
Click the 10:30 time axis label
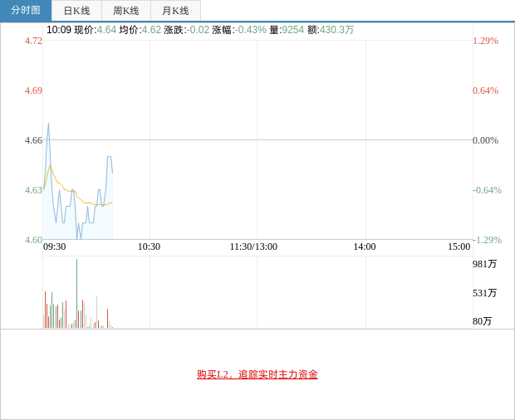150,247
